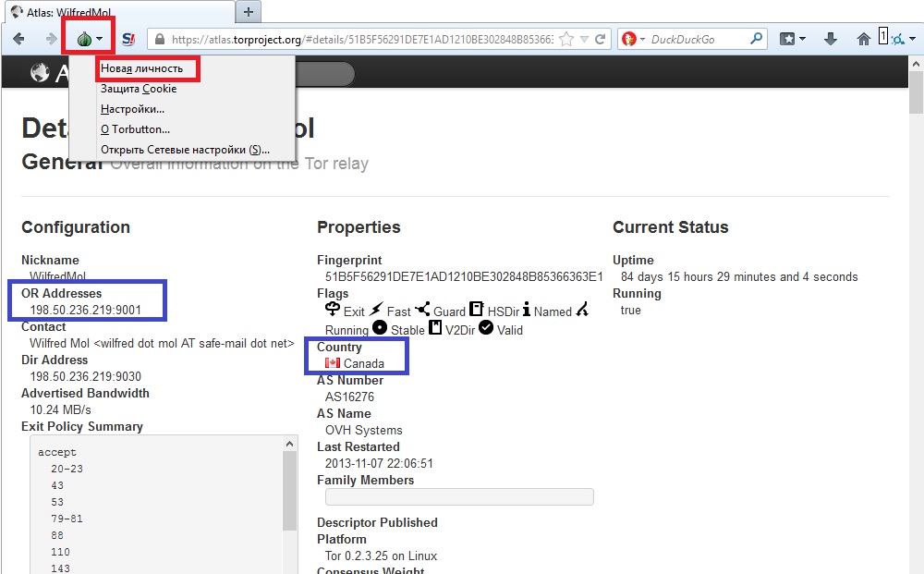The image size is (924, 574).
Task: Expand the address bar history dropdown arrow
Action: (x=584, y=40)
